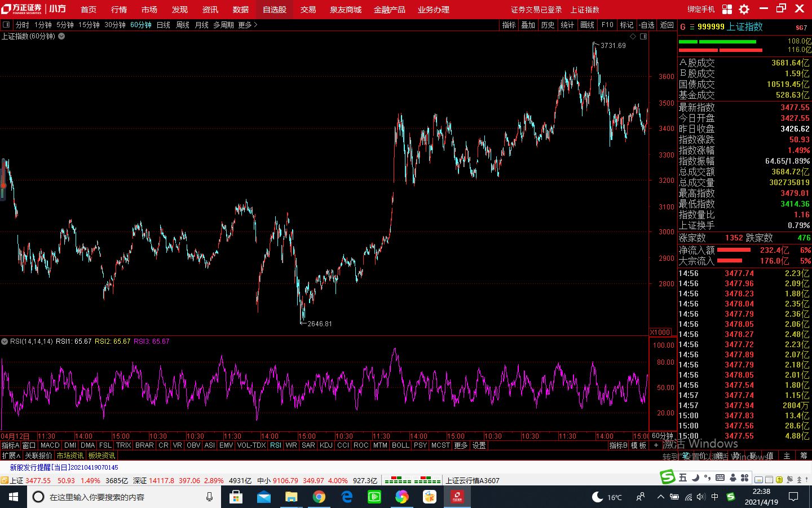Screen dimensions: 812x508
Task: Click the SG7 indicator in quote header
Action: point(801,28)
